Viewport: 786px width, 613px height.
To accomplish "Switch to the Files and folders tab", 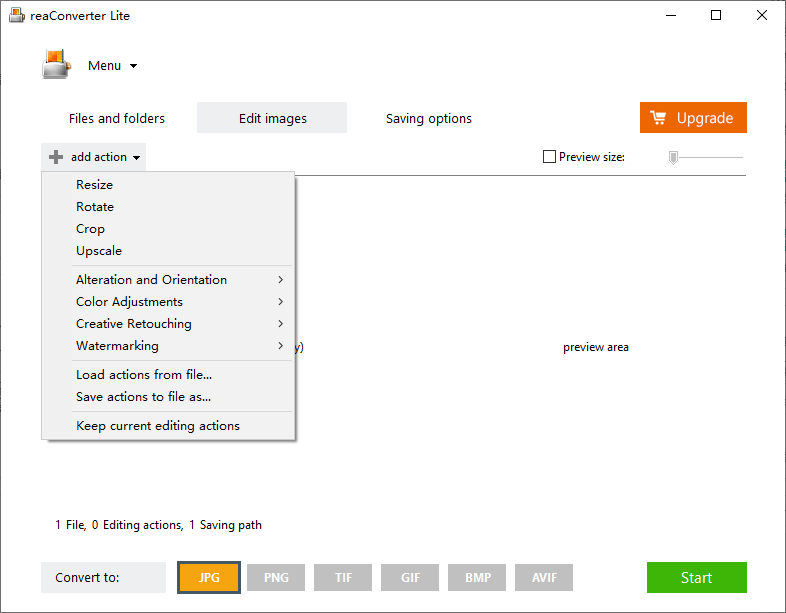I will click(x=117, y=118).
